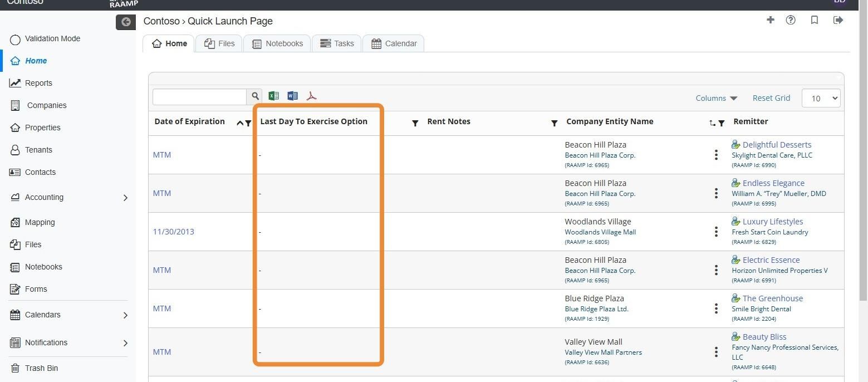
Task: Expand the Notifications sidebar menu
Action: pyautogui.click(x=125, y=343)
